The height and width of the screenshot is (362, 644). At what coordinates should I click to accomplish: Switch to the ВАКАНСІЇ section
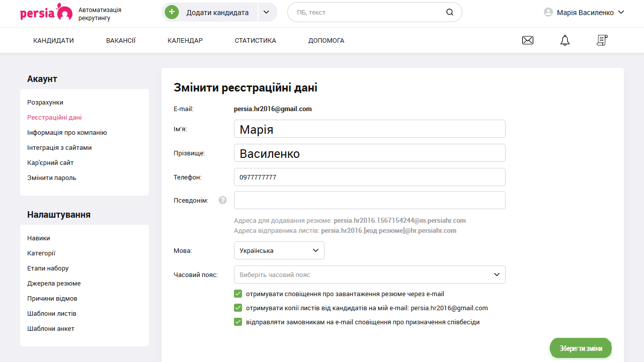coord(120,40)
